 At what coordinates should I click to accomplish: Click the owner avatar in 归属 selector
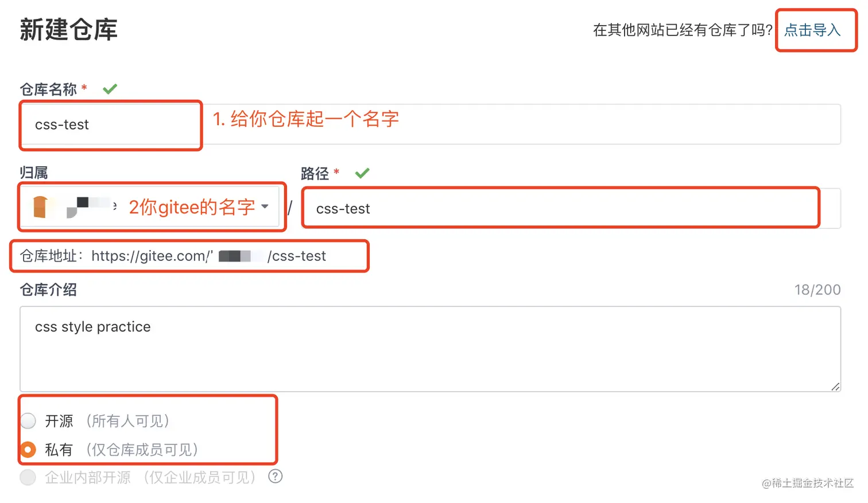tap(41, 207)
